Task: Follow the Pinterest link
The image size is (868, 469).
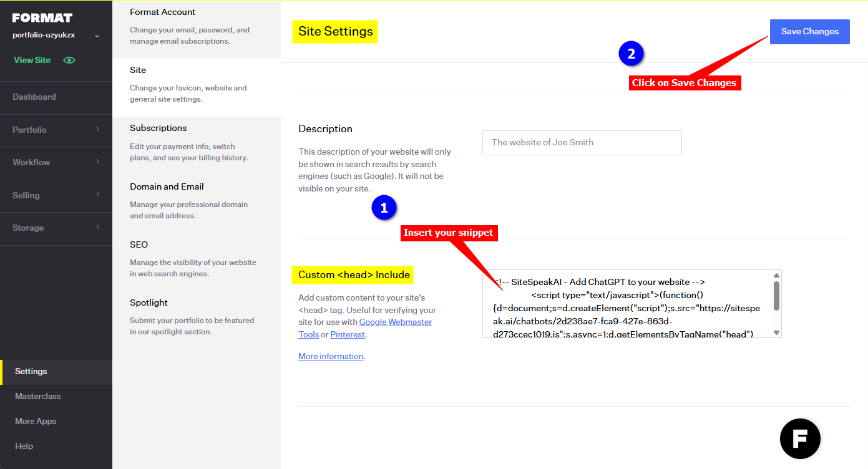Action: (348, 335)
